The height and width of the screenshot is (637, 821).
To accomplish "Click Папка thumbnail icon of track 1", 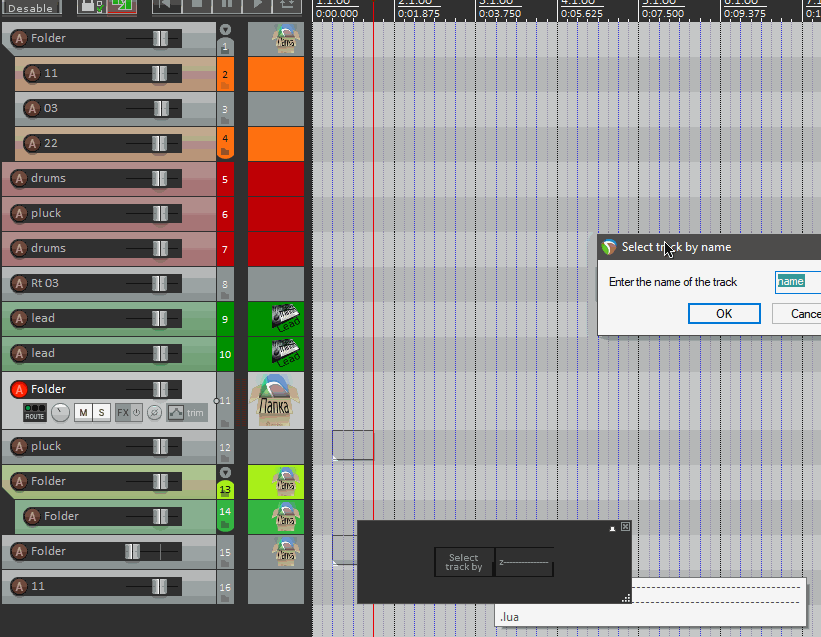I will [285, 38].
